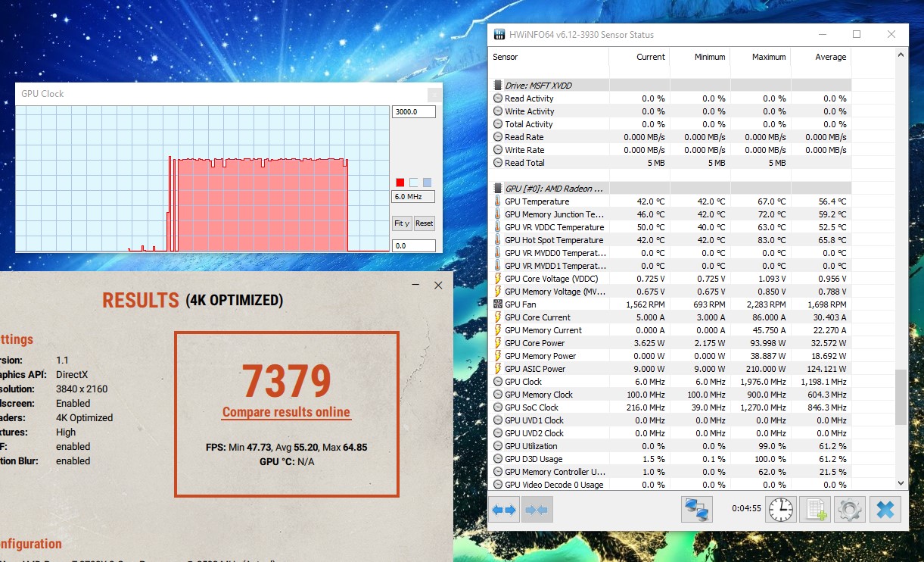
Task: Reset the elapsed time clock icon
Action: 781,510
